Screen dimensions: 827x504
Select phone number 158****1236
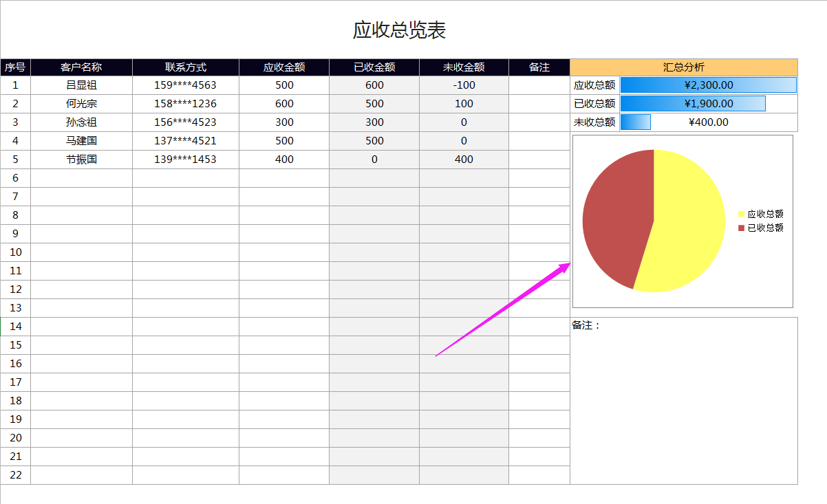point(186,103)
